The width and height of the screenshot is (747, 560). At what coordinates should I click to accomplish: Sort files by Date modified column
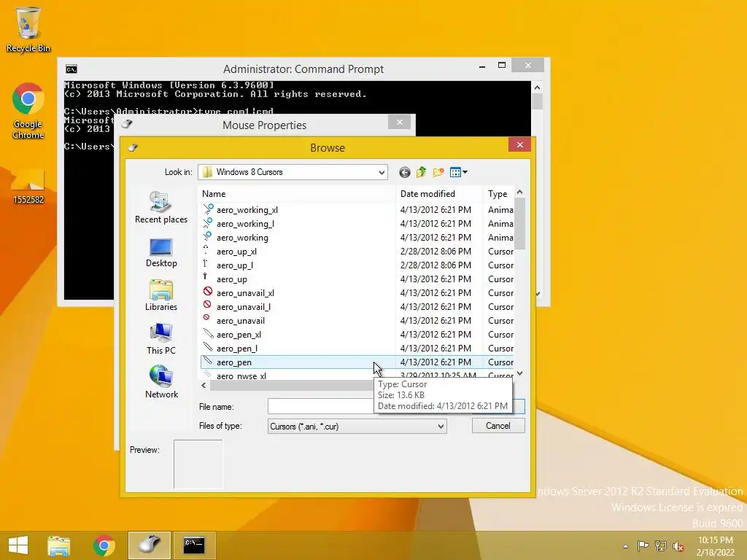[427, 194]
